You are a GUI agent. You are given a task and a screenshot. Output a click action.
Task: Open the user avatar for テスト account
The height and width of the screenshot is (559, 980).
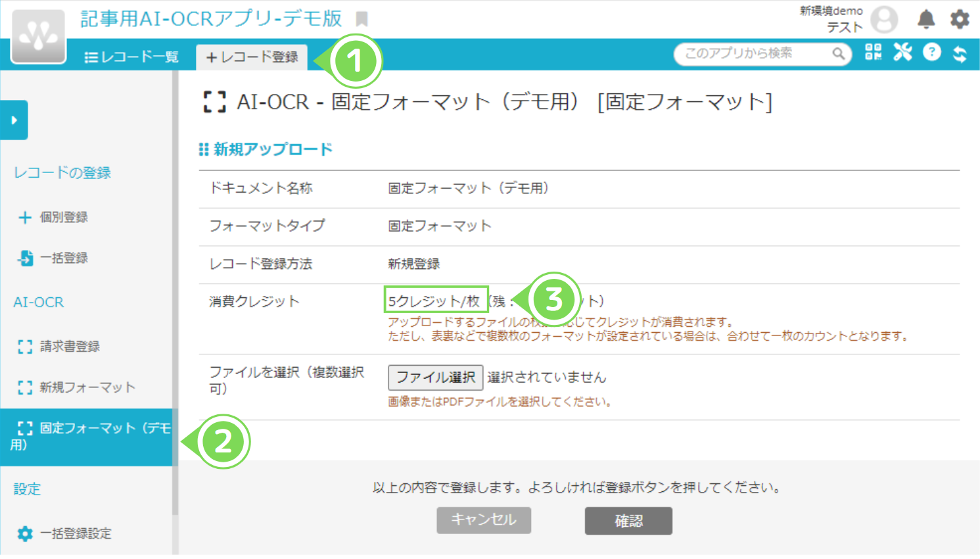pos(884,19)
